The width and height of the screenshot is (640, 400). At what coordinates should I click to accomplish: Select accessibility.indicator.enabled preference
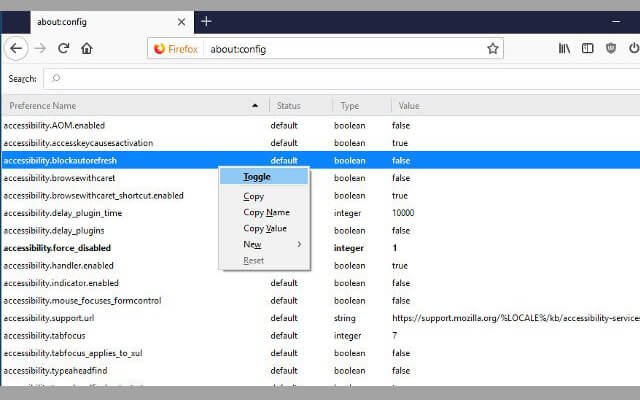click(321, 283)
